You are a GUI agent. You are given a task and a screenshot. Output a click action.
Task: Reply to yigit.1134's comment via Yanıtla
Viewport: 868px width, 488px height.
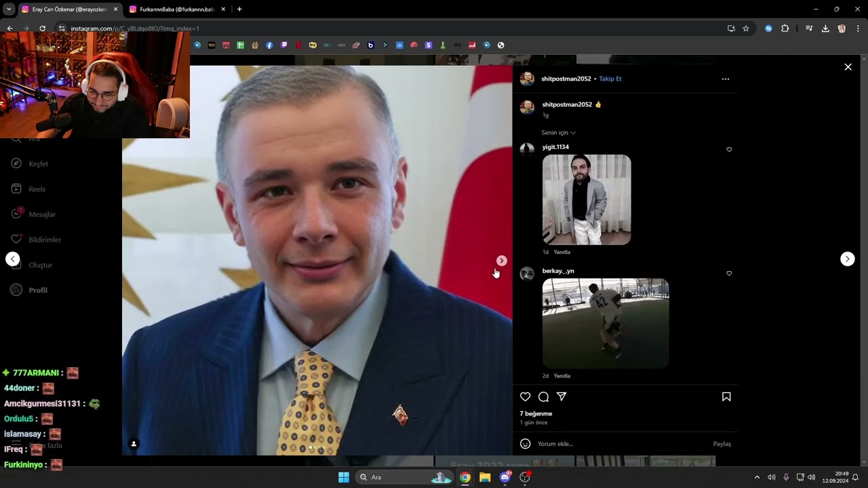[561, 252]
